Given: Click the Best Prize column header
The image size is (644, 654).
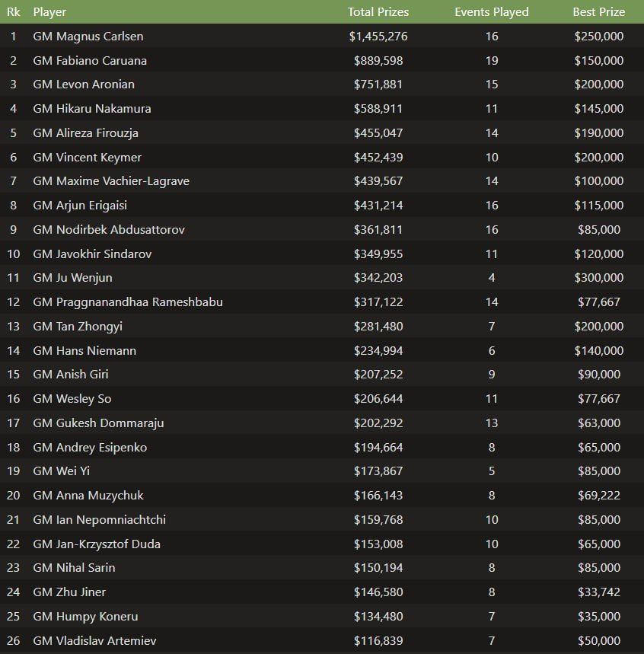Looking at the screenshot, I should (x=598, y=12).
